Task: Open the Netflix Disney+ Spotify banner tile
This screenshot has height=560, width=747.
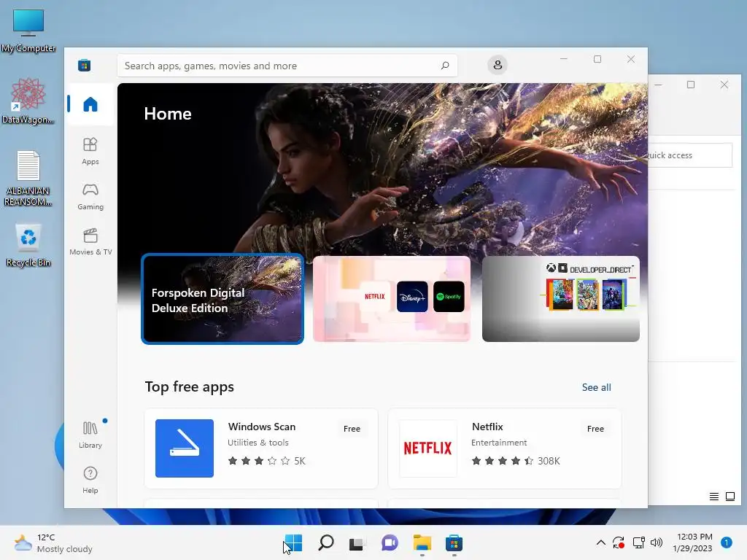Action: click(x=392, y=298)
